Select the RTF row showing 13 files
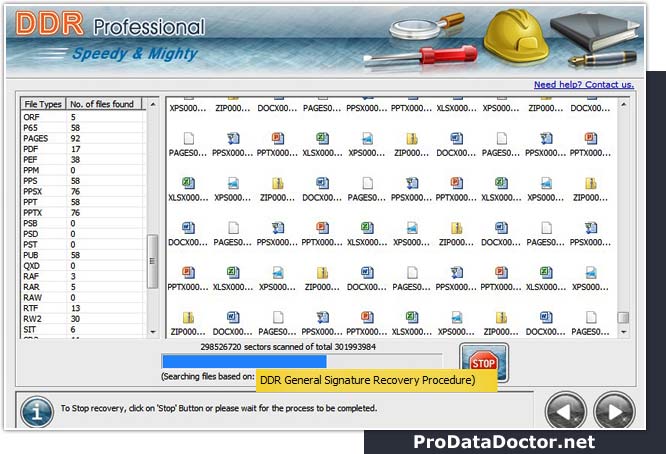Screen dimensions: 666x454 pos(82,308)
